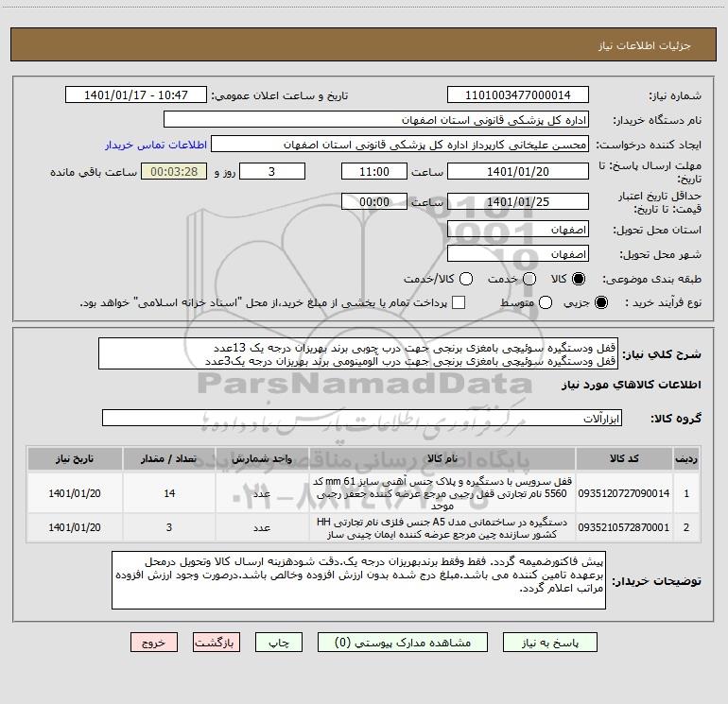The width and height of the screenshot is (728, 704).
Task: Click the buyer organization name field
Action: coord(376,119)
